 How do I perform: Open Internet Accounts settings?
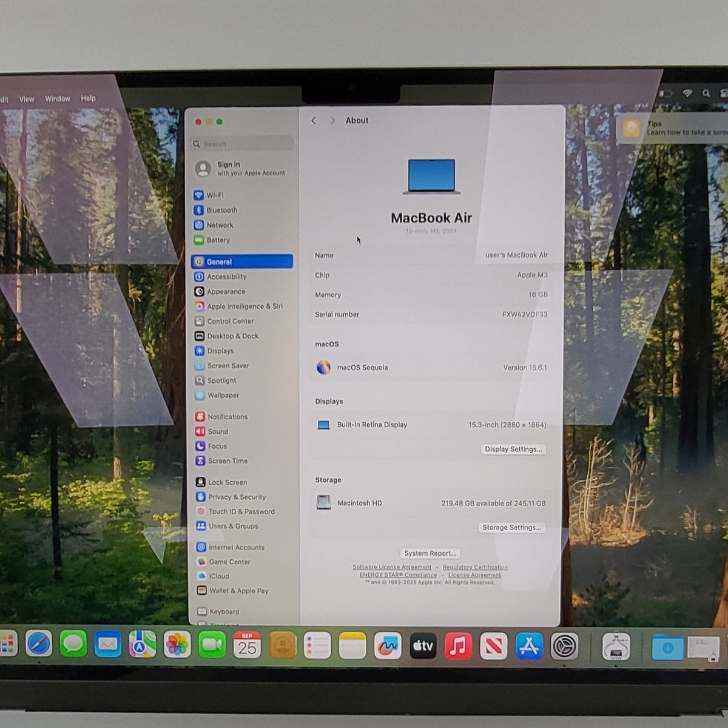tap(231, 547)
